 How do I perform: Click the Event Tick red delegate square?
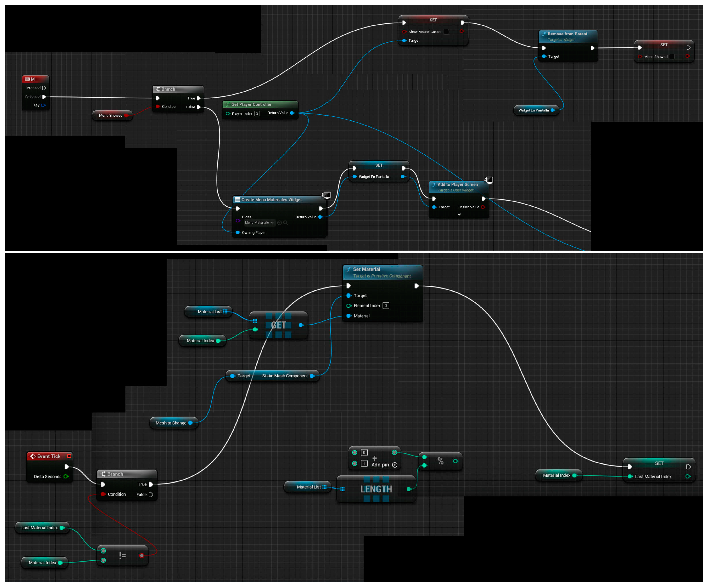pyautogui.click(x=69, y=456)
